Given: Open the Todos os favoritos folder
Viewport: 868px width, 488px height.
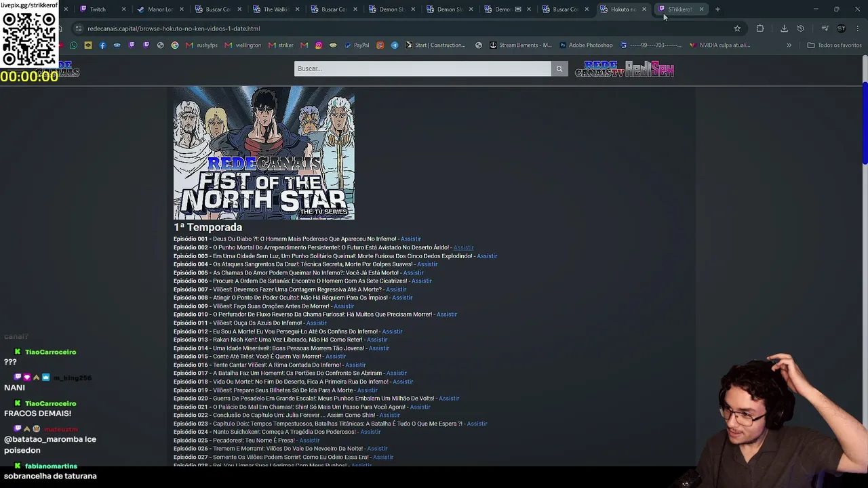Looking at the screenshot, I should pyautogui.click(x=834, y=45).
